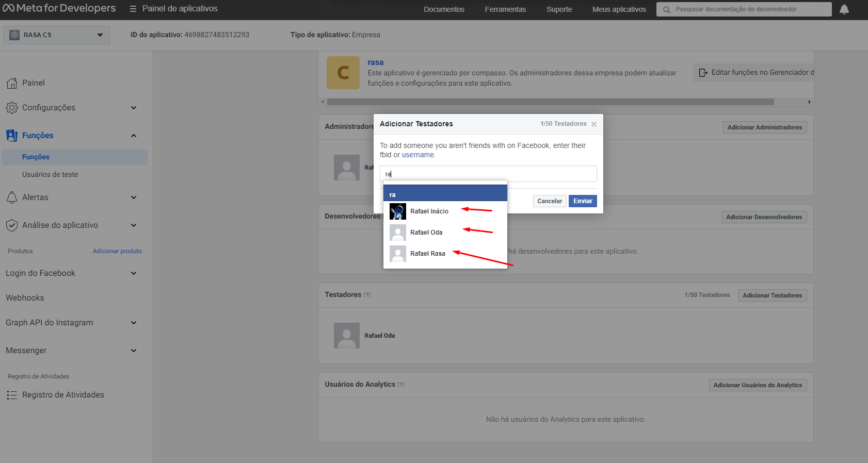868x463 pixels.
Task: Click Adicionar Usuários do Analytics button
Action: click(758, 385)
